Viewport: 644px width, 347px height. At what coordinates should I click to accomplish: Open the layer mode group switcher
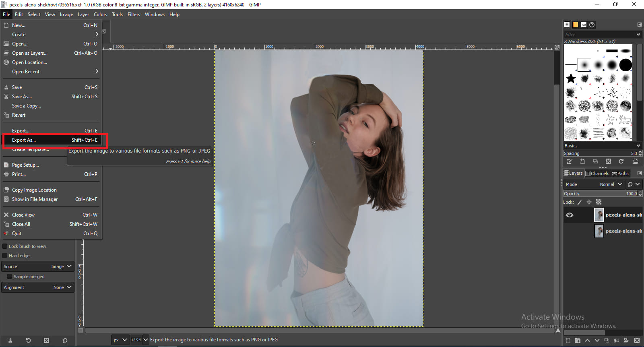tap(633, 184)
